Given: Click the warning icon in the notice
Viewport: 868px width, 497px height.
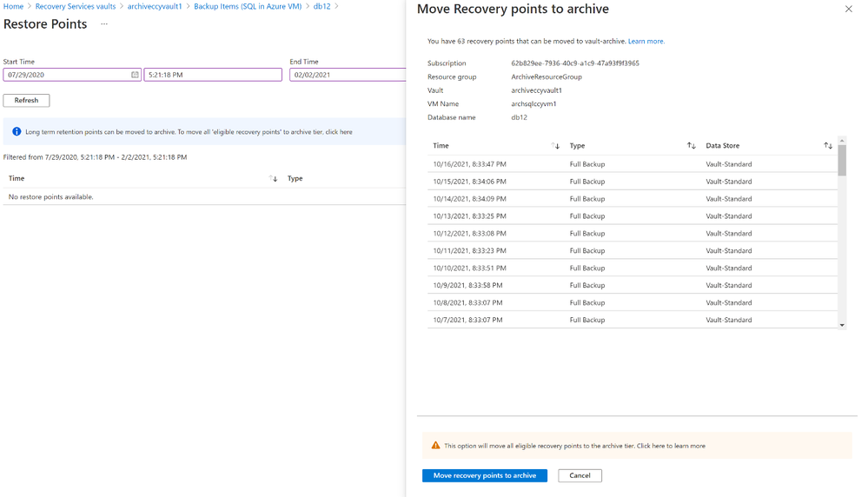Looking at the screenshot, I should pos(435,446).
